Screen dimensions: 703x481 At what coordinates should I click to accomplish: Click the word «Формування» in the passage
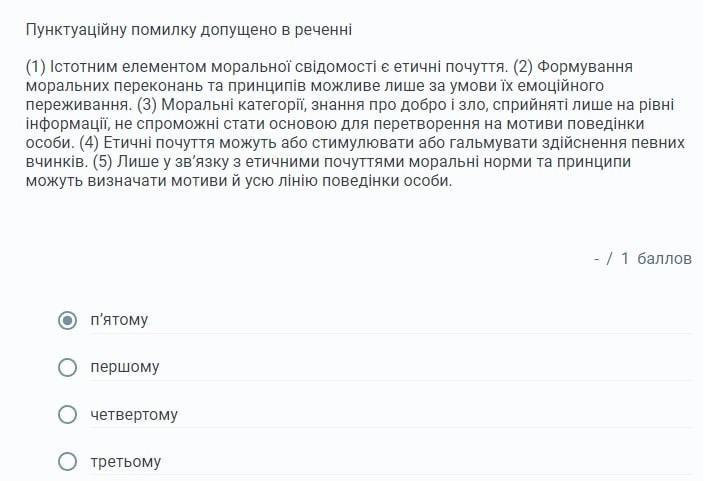[585, 67]
